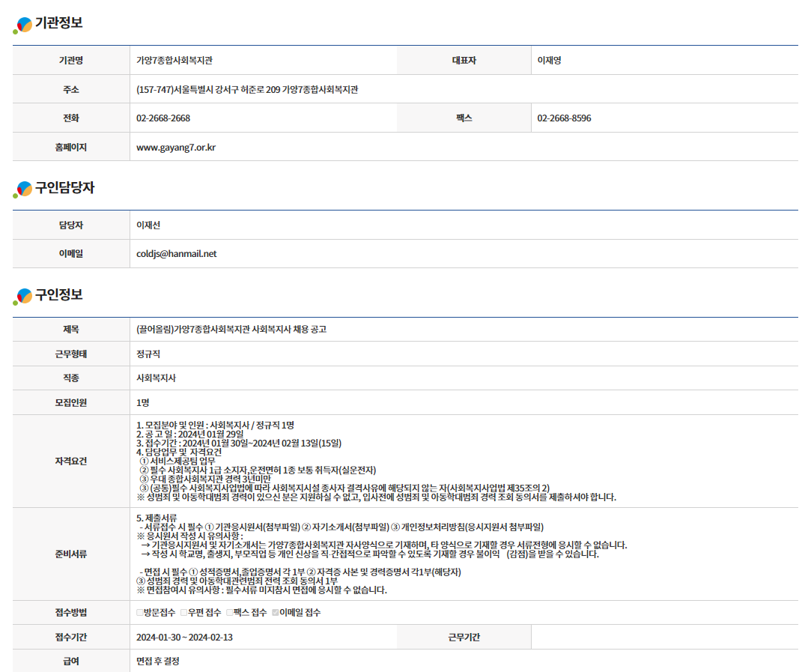This screenshot has width=811, height=672.
Task: Click the address starting with (157-747)
Action: click(247, 89)
